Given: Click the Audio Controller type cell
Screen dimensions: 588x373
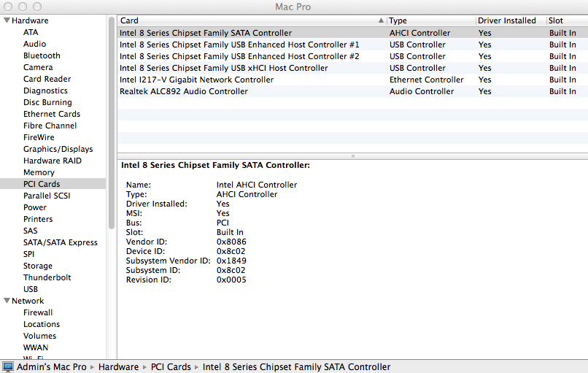Looking at the screenshot, I should coord(422,91).
